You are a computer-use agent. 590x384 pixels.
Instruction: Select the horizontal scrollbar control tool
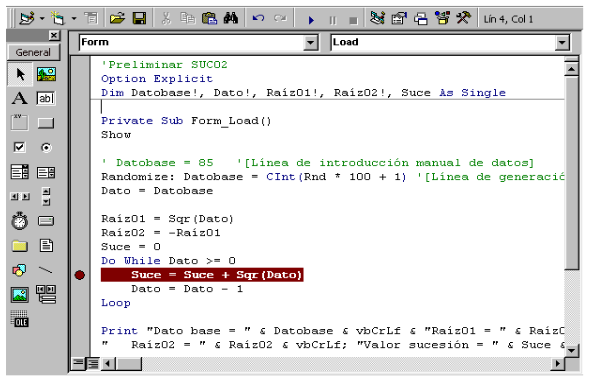coord(20,196)
